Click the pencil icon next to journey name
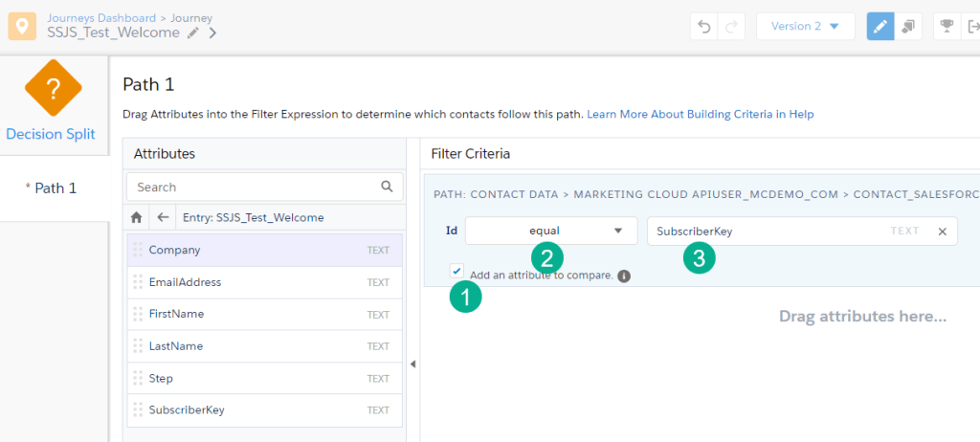The image size is (980, 442). click(193, 33)
